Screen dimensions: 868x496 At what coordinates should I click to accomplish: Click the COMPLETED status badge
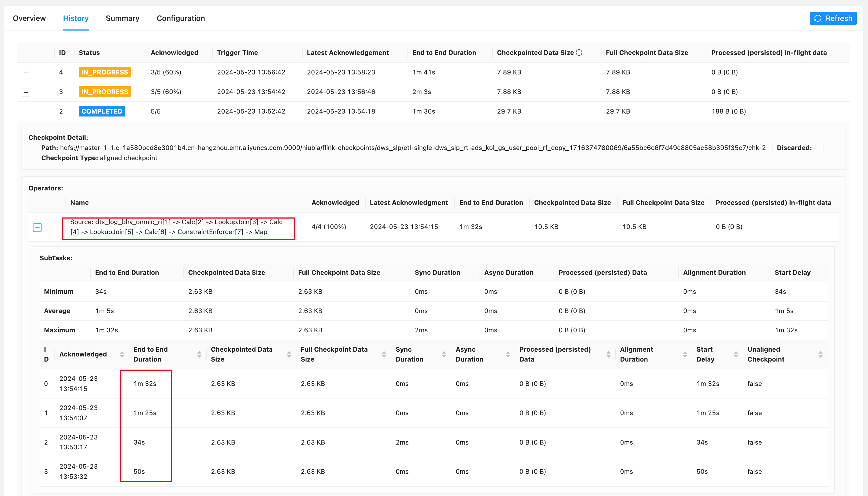(102, 111)
